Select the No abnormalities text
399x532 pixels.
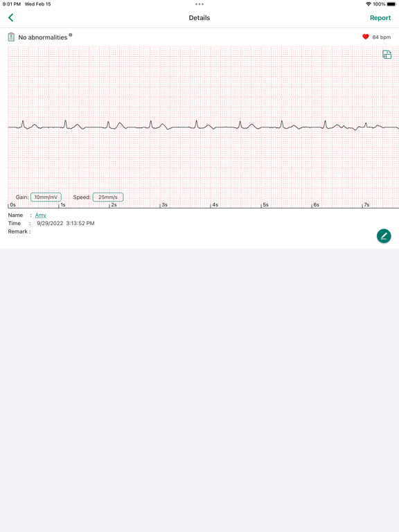pos(43,37)
